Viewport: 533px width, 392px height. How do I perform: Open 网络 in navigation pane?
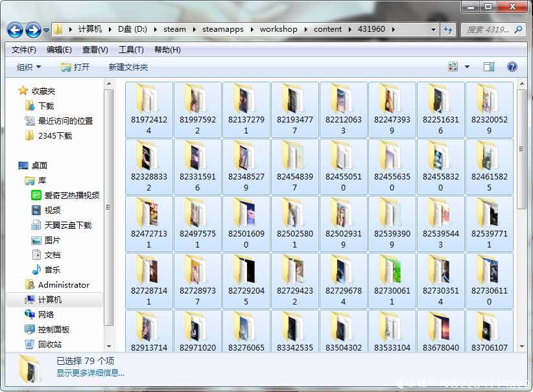pos(45,314)
